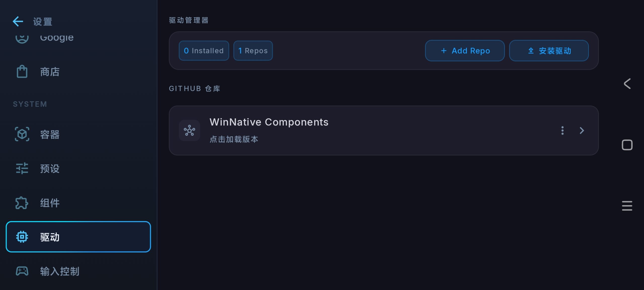Select the 容器 container cube icon
This screenshot has height=290, width=644.
[x=22, y=134]
